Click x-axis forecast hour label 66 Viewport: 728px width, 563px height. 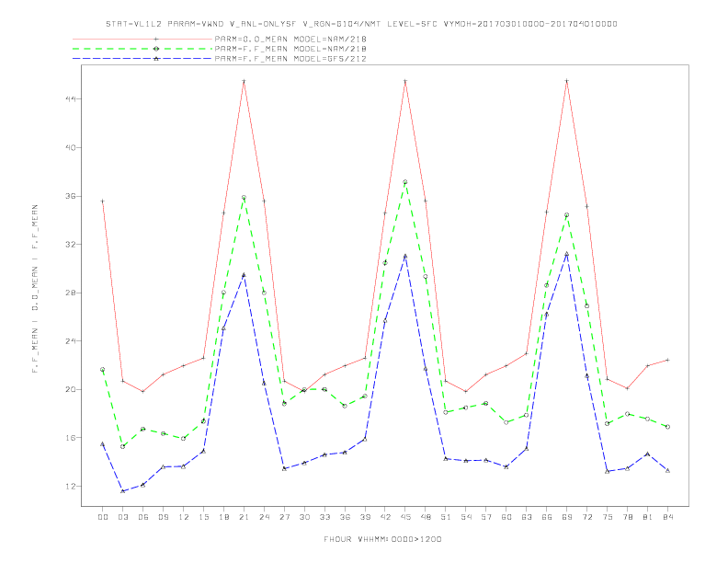coord(547,517)
